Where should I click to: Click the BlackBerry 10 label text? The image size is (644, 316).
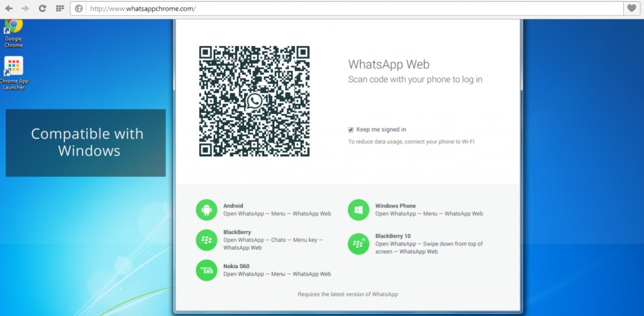point(393,236)
